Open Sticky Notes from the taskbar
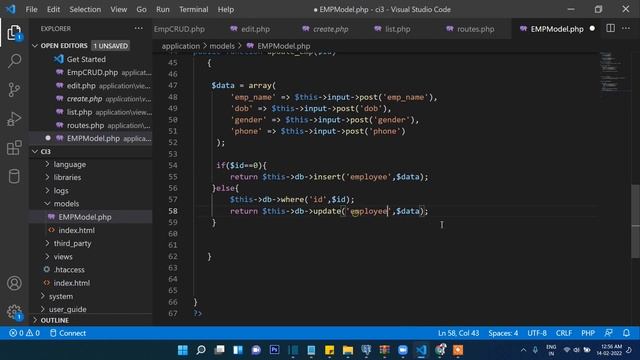The height and width of the screenshot is (360, 640). point(329,350)
